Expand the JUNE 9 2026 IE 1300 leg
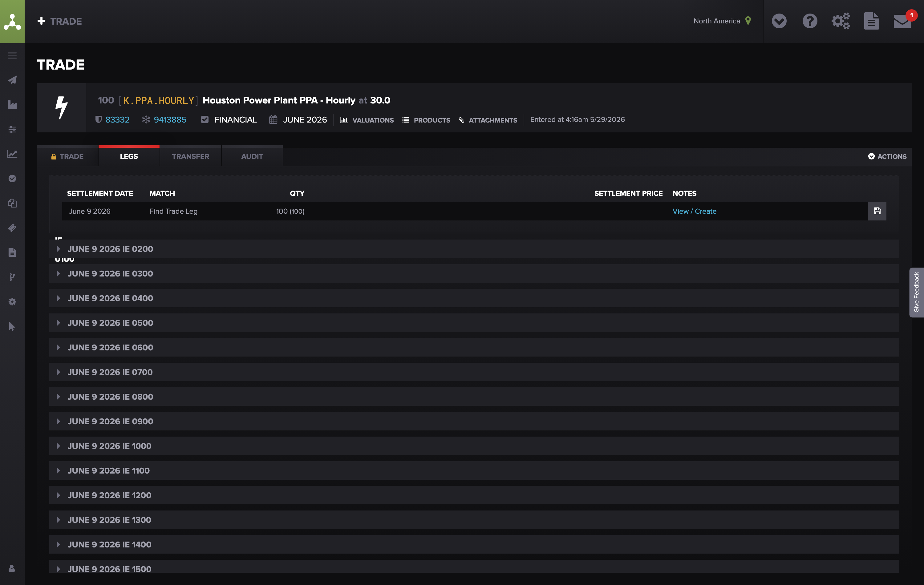924x585 pixels. (474, 520)
